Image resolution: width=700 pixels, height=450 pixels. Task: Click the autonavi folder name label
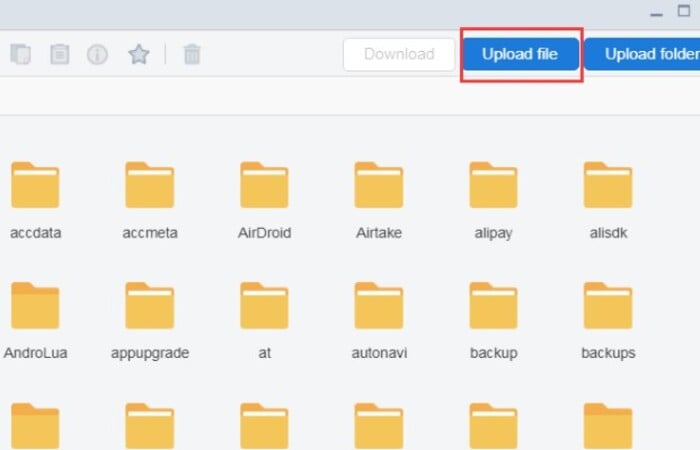(x=379, y=353)
